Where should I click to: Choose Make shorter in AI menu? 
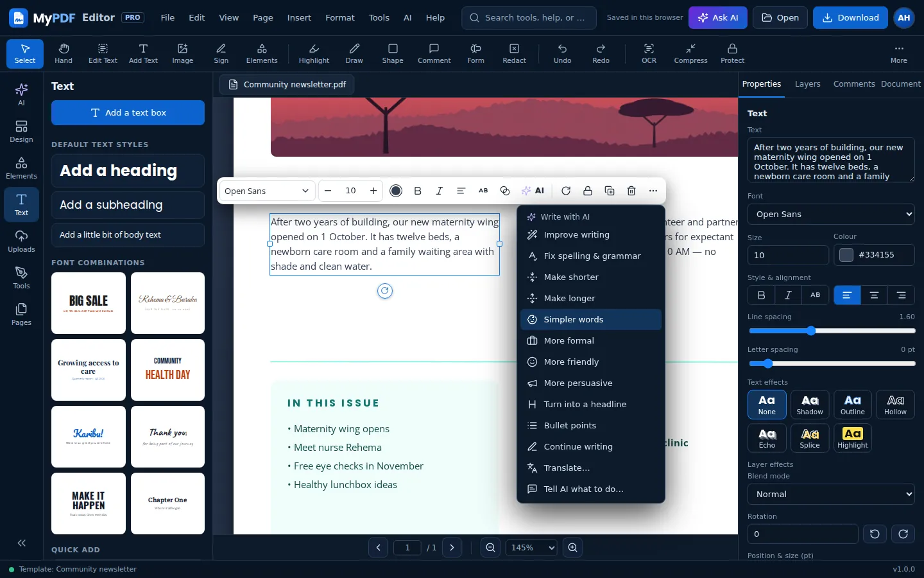coord(591,277)
